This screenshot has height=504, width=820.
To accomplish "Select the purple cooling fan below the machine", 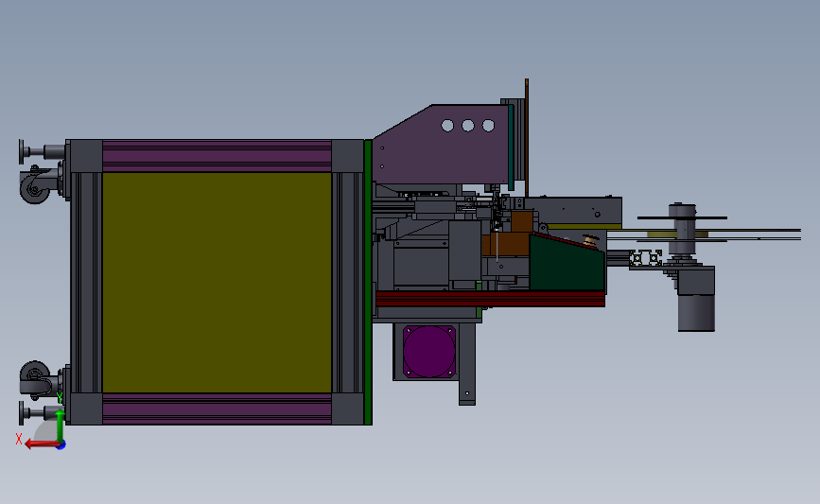I will [428, 352].
